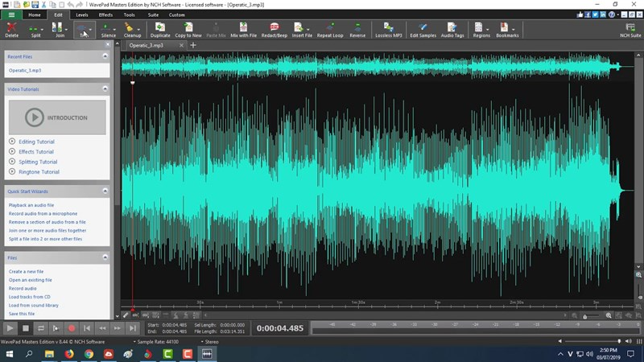The height and width of the screenshot is (362, 644).
Task: Open the Editing Tutorial link
Action: tap(36, 142)
